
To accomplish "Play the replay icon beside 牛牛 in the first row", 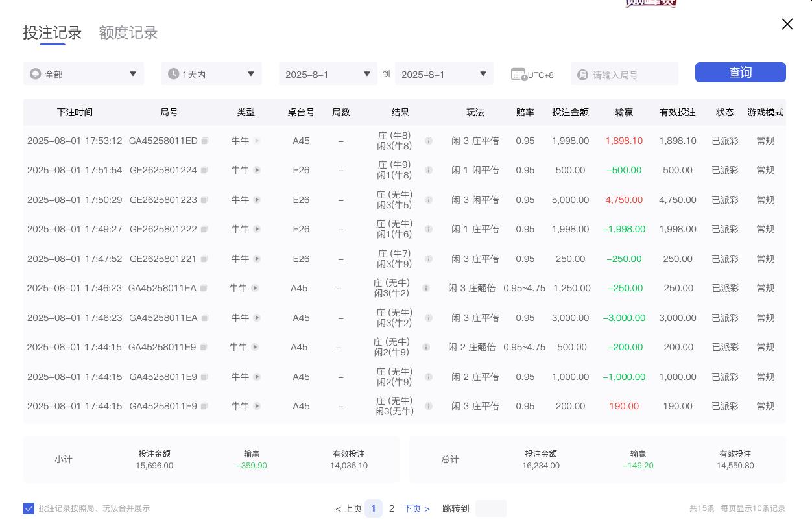I will (x=257, y=141).
